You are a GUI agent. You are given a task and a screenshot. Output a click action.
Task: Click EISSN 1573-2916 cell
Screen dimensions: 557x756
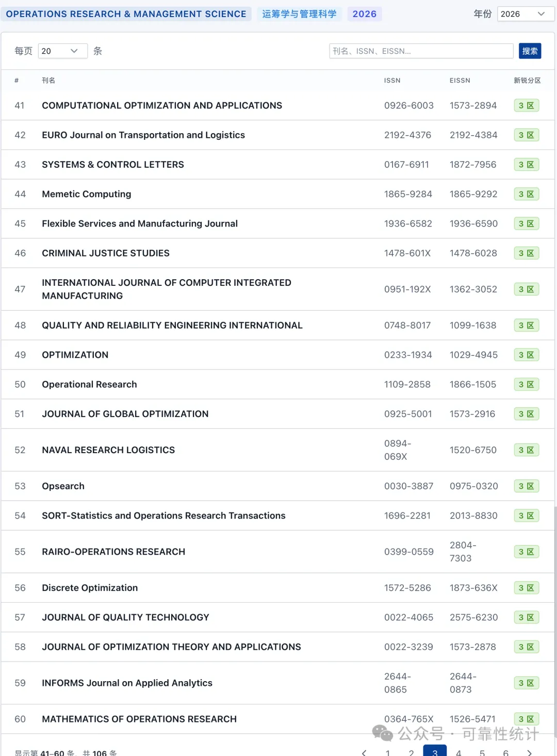(472, 414)
